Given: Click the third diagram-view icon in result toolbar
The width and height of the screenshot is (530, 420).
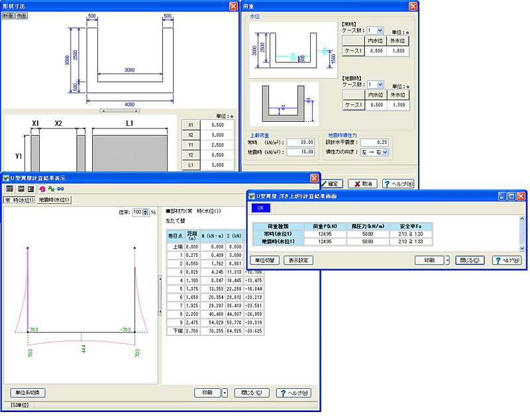Looking at the screenshot, I should 30,189.
